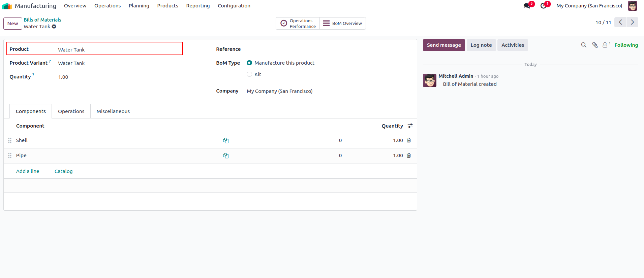Image resolution: width=644 pixels, height=278 pixels.
Task: Open the conversations chat icon
Action: point(527,6)
